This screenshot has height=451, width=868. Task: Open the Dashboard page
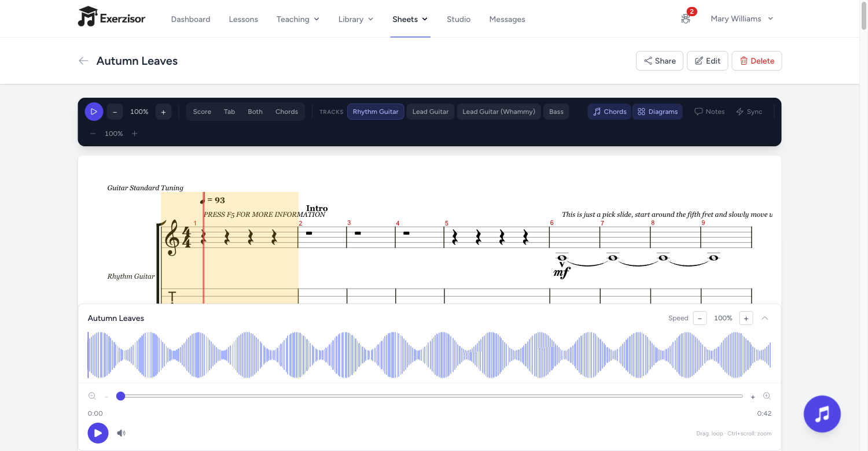[x=190, y=19]
